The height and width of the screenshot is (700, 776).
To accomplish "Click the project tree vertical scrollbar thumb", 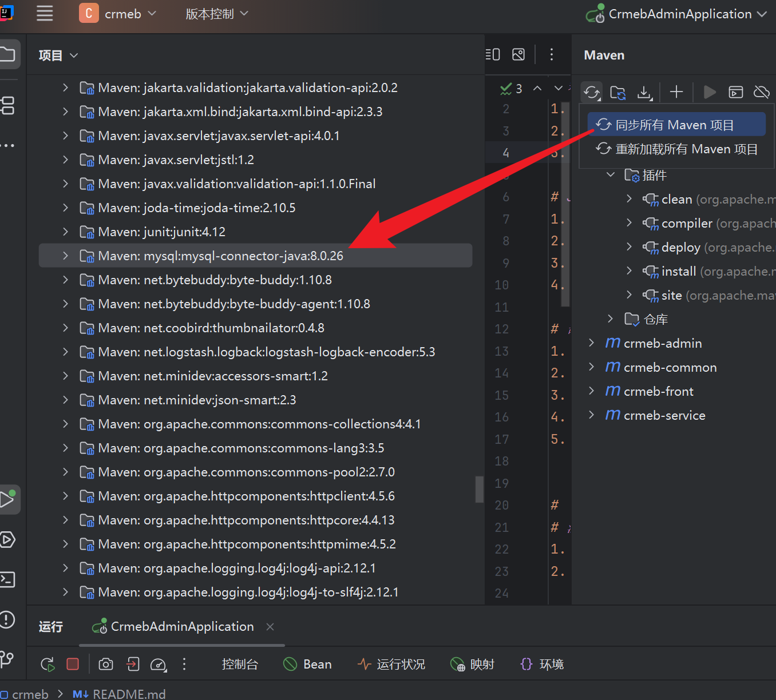I will (x=480, y=490).
